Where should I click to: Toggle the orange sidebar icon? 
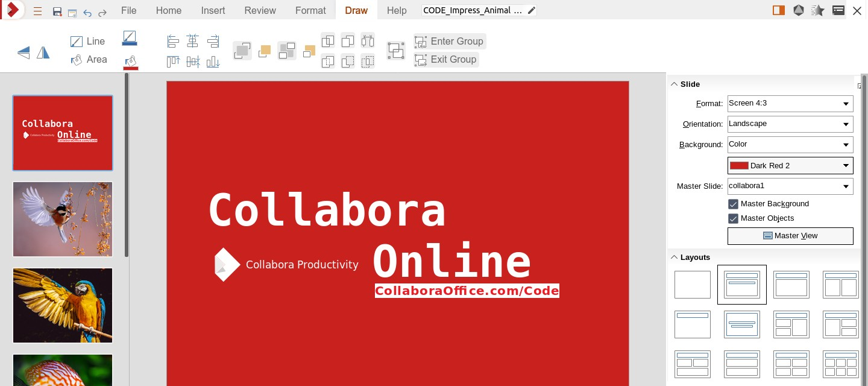click(779, 10)
